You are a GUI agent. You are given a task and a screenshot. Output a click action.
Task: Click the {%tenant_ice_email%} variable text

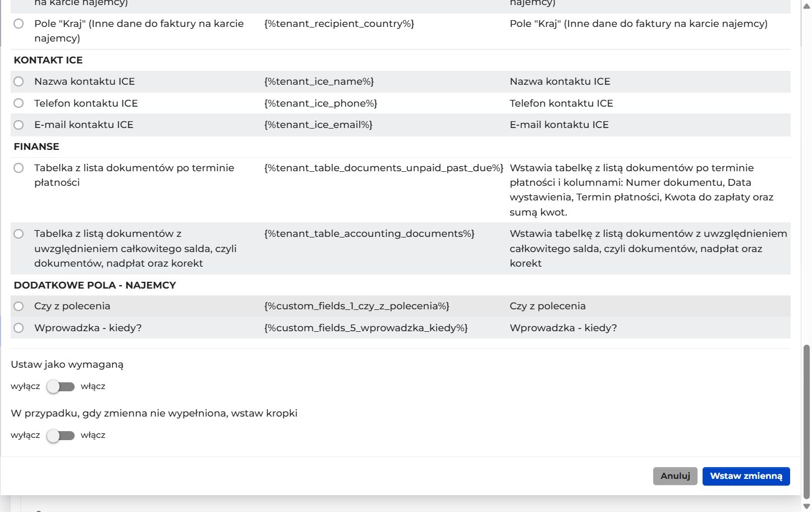(318, 125)
